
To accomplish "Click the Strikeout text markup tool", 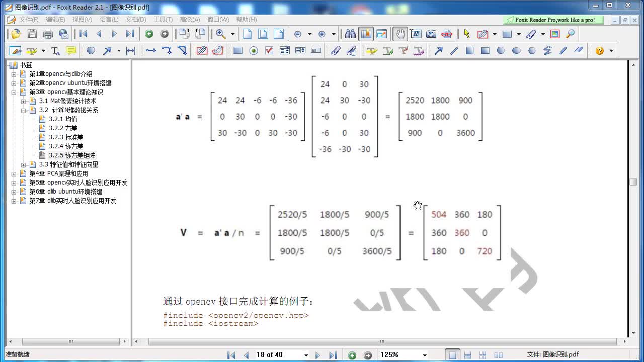I will coord(403,50).
